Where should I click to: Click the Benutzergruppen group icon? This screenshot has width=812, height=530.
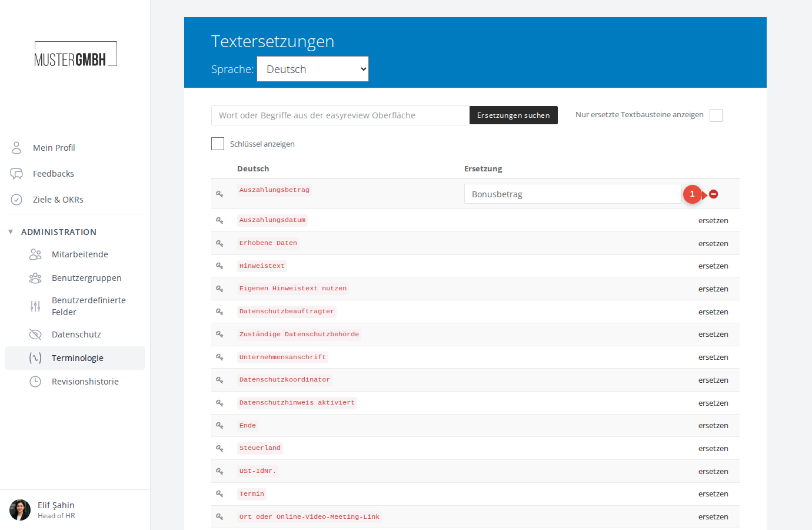coord(35,278)
